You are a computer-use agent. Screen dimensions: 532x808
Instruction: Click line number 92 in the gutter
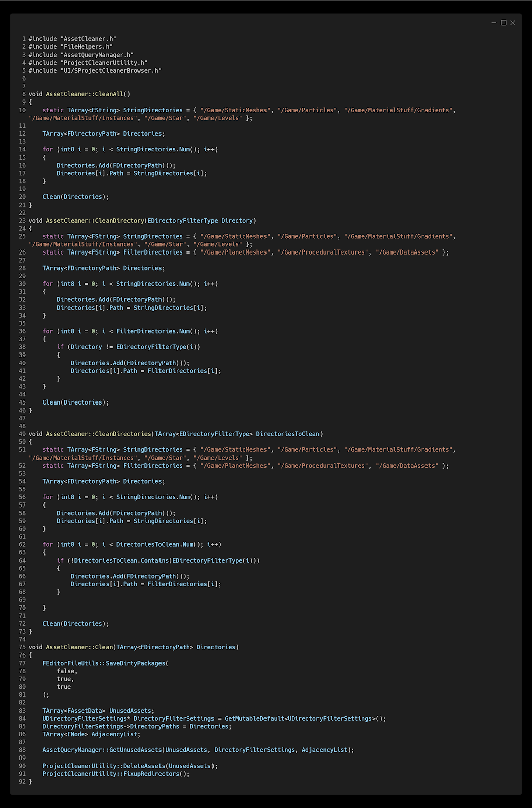pos(22,782)
